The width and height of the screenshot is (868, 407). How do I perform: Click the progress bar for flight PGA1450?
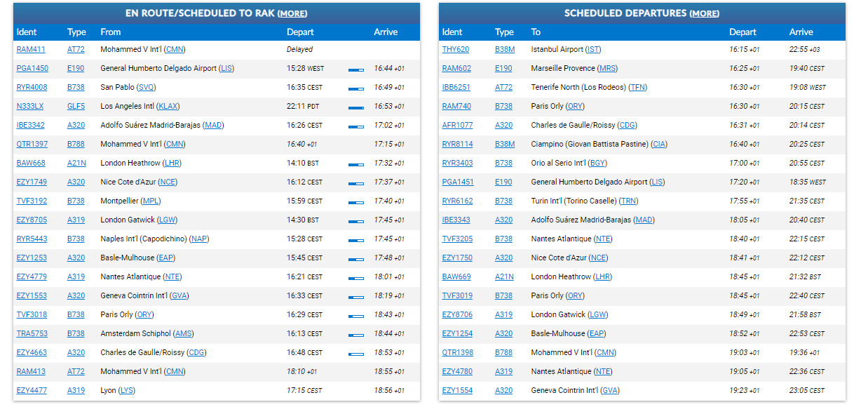(356, 69)
